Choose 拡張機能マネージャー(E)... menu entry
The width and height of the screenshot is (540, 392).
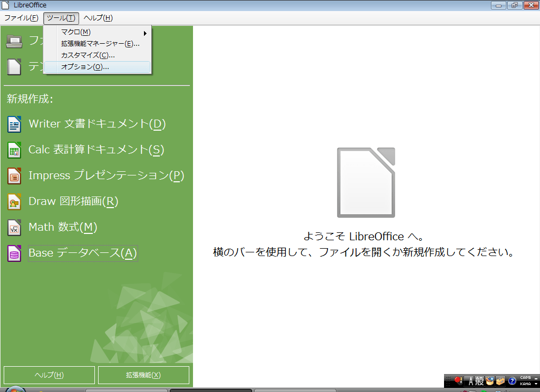pos(98,44)
